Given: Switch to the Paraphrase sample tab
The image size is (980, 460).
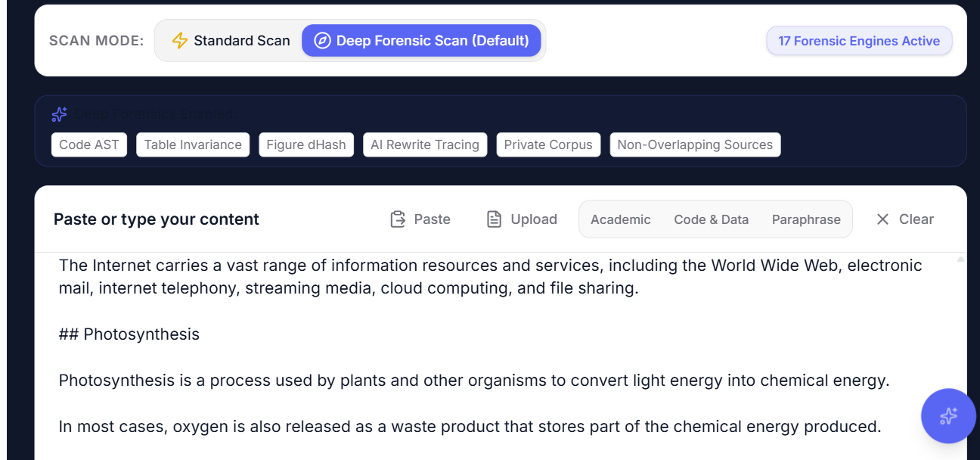Looking at the screenshot, I should coord(806,219).
